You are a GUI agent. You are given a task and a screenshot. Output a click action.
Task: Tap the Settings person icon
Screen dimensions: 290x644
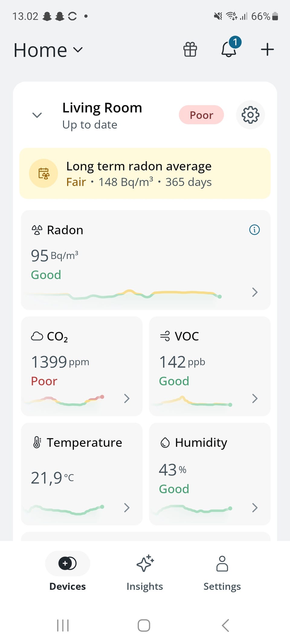222,563
